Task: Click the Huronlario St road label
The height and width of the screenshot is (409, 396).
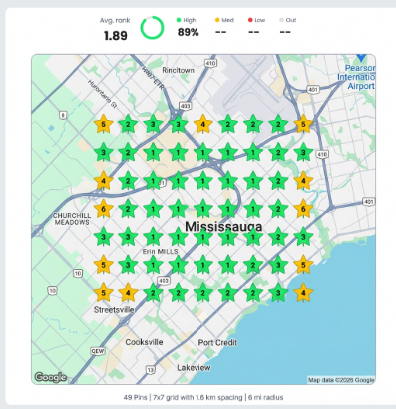Action: (x=103, y=94)
